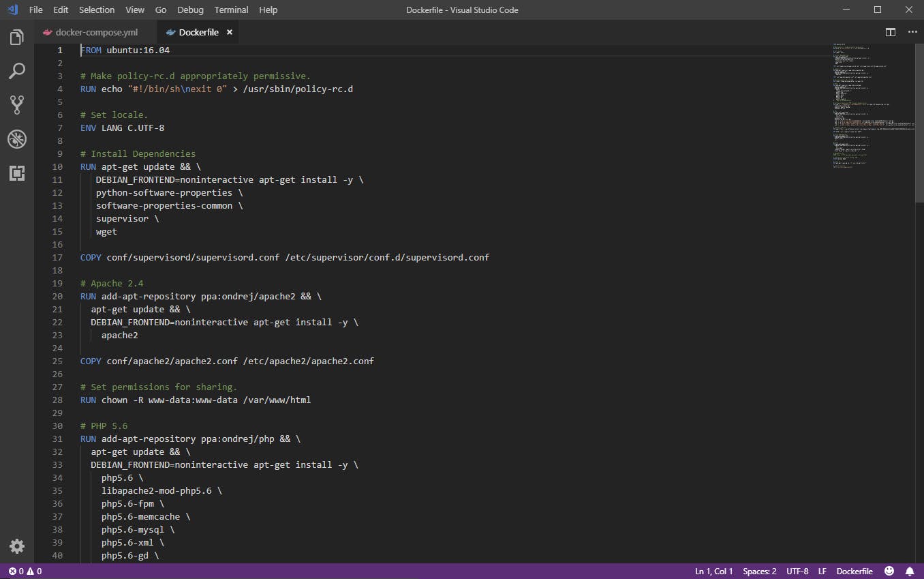Click 'supervisor \' line

coord(127,218)
